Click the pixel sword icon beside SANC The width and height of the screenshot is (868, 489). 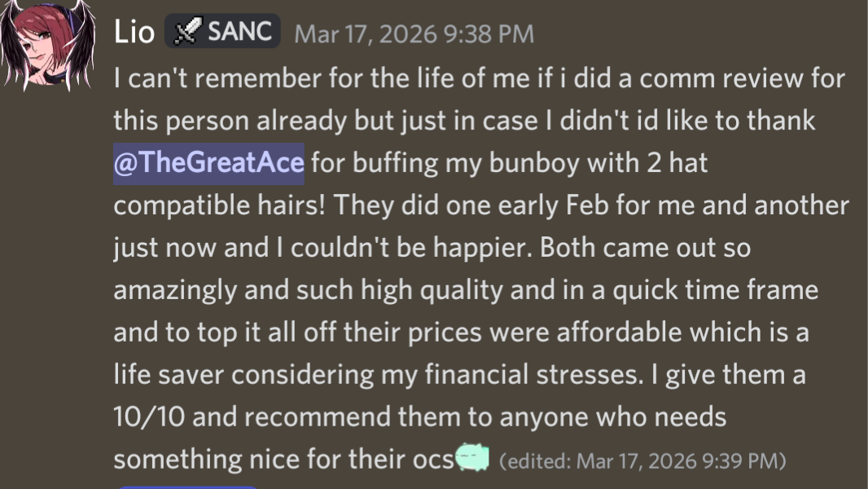point(188,33)
